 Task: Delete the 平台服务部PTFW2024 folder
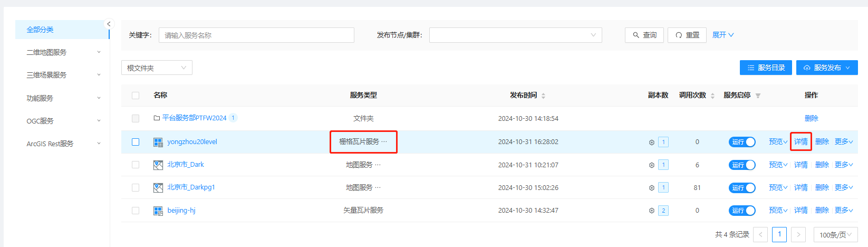point(812,118)
